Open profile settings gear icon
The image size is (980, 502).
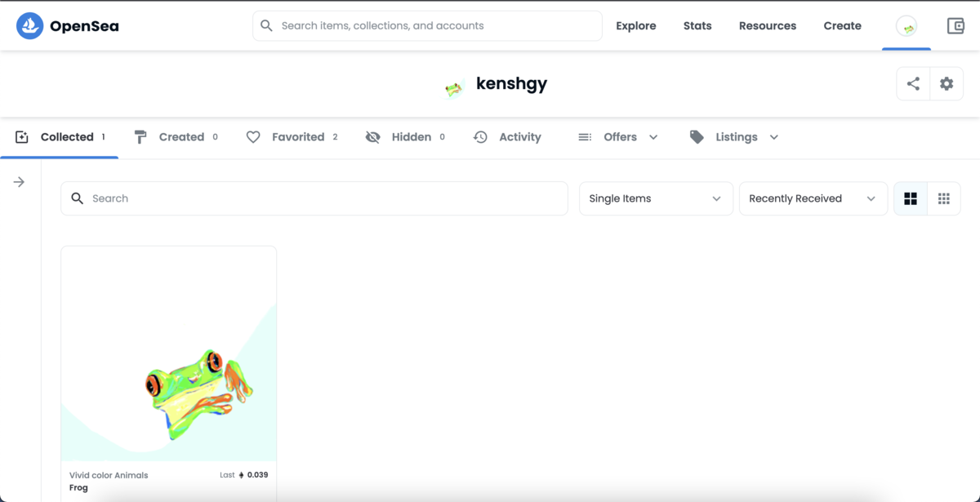tap(947, 83)
